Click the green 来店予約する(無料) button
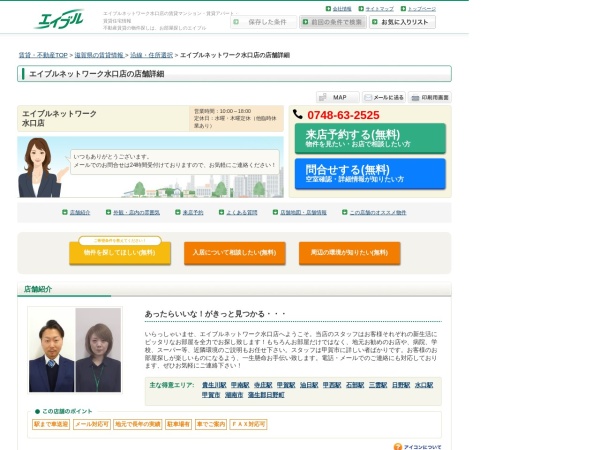Viewport: 600px width, 450px height. click(370, 139)
